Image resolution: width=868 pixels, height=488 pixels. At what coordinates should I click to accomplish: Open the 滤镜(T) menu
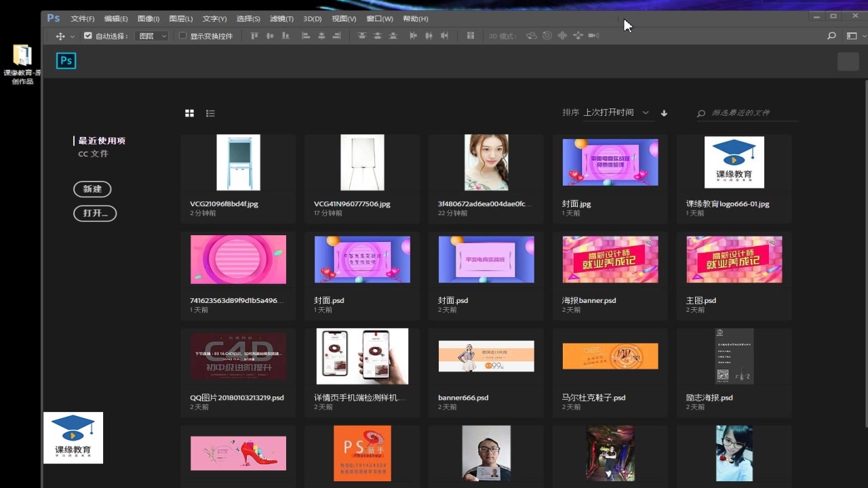(281, 19)
